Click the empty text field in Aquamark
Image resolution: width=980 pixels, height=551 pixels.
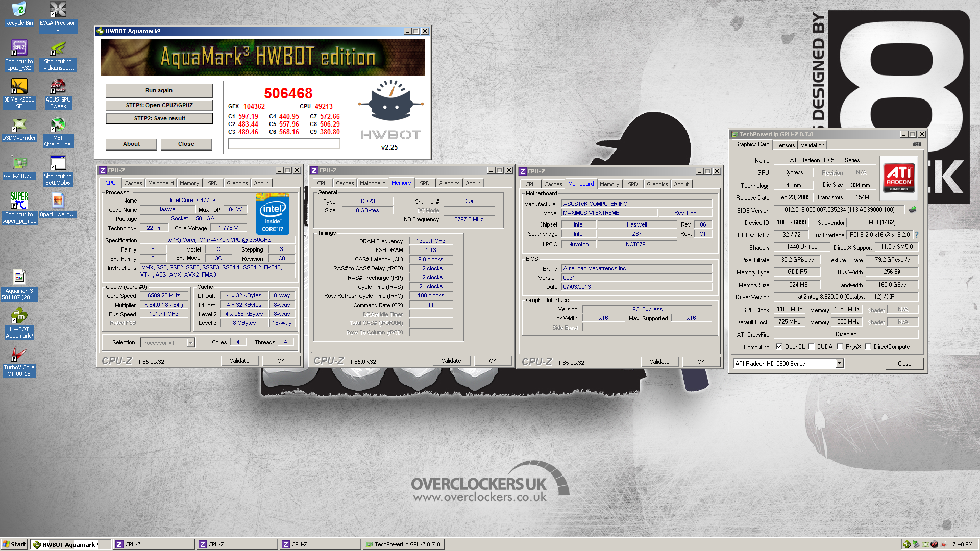pyautogui.click(x=284, y=144)
